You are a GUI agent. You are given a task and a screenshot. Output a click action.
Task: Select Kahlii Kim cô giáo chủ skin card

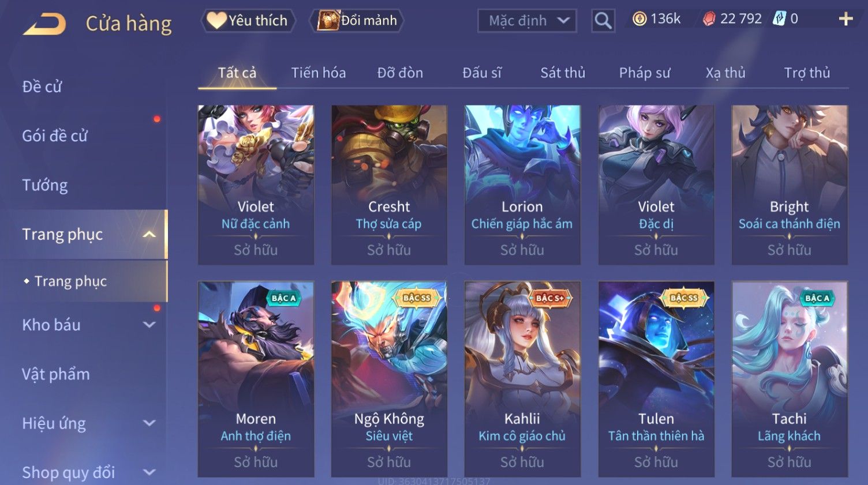pyautogui.click(x=522, y=379)
